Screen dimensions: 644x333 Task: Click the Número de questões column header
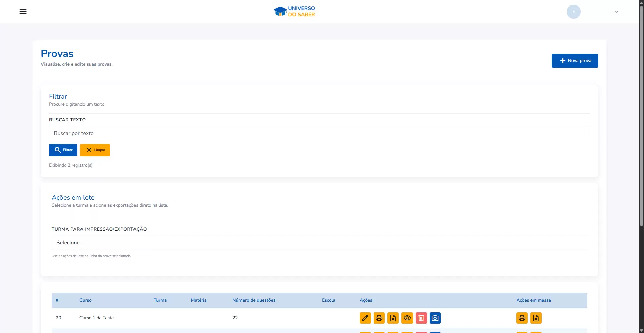(x=254, y=300)
